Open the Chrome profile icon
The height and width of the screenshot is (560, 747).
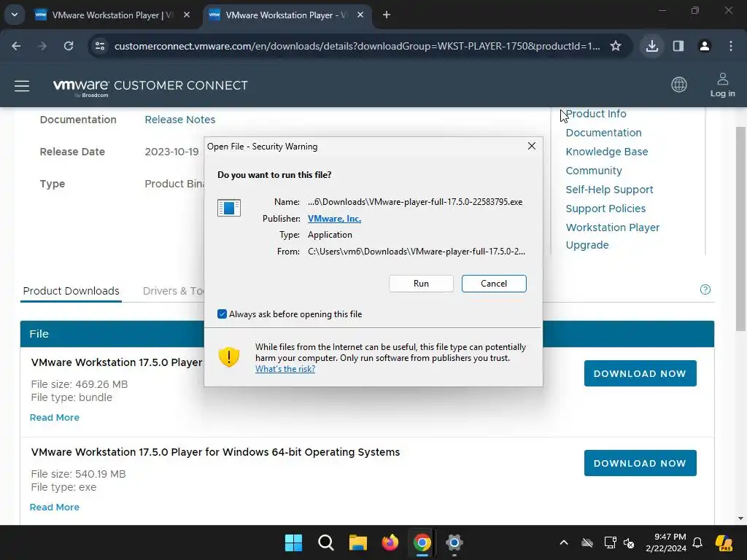705,46
